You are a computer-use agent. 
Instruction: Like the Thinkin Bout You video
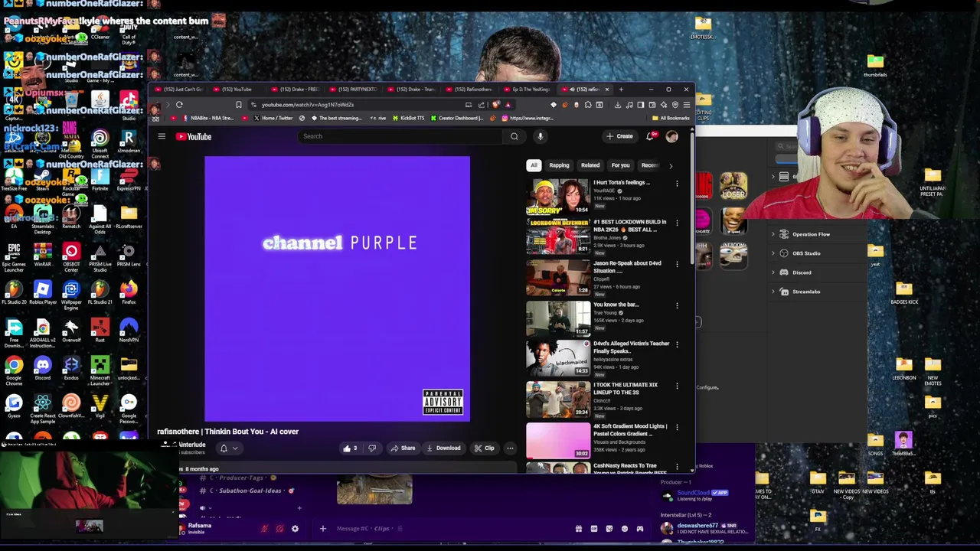(349, 448)
